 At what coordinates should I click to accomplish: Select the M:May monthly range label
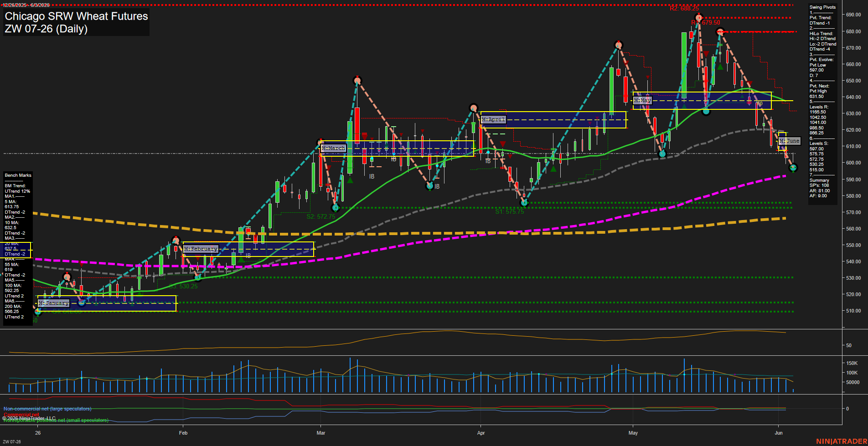(643, 100)
